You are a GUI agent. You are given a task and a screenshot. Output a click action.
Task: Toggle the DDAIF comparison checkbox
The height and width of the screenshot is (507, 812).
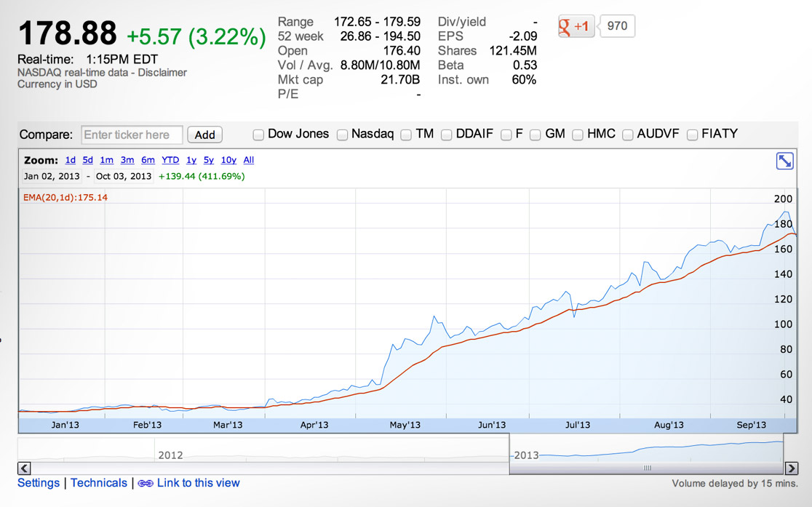point(446,135)
